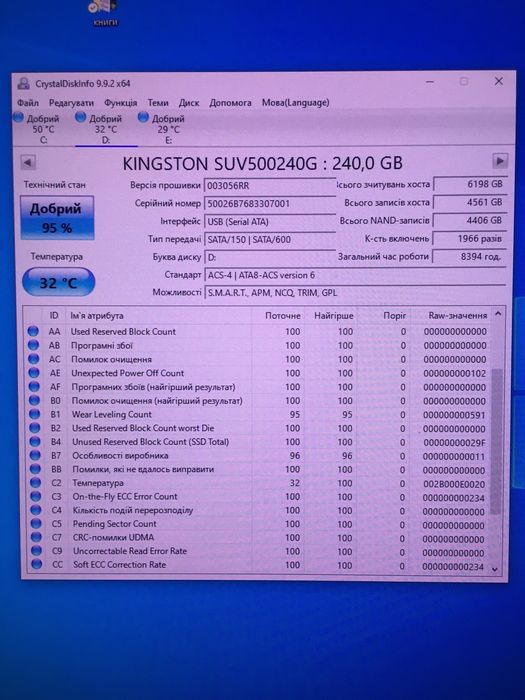525x700 pixels.
Task: Click the transfer mode field SATA/150 | SATA/600
Action: [x=270, y=239]
